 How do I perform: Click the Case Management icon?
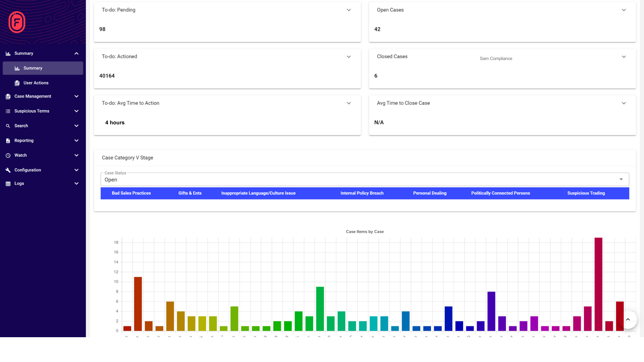8,96
